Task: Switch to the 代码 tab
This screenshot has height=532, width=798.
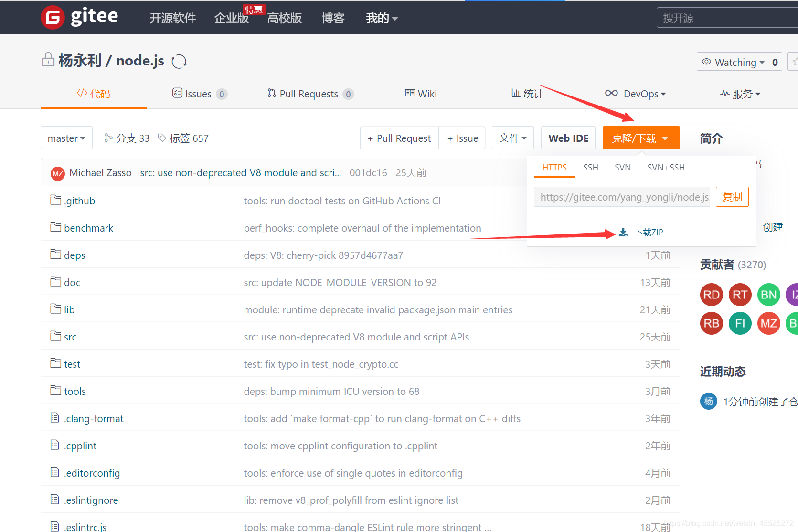Action: pos(94,94)
